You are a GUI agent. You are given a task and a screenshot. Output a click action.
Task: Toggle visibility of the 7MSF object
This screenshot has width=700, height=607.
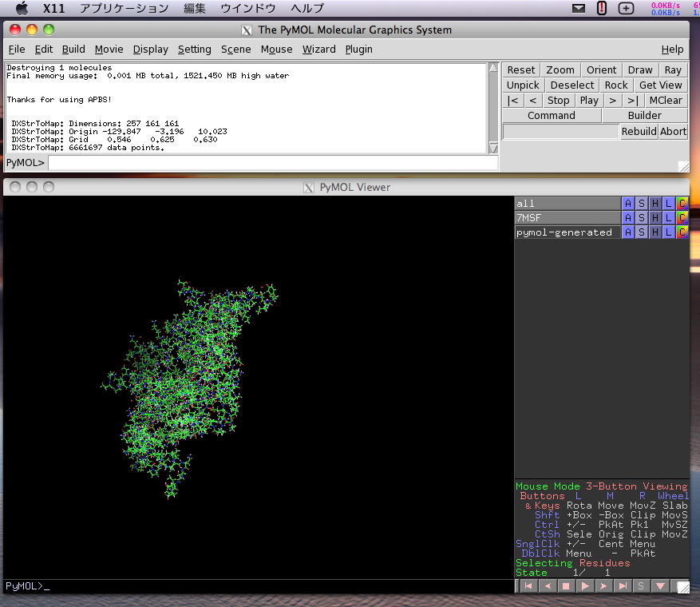point(568,217)
